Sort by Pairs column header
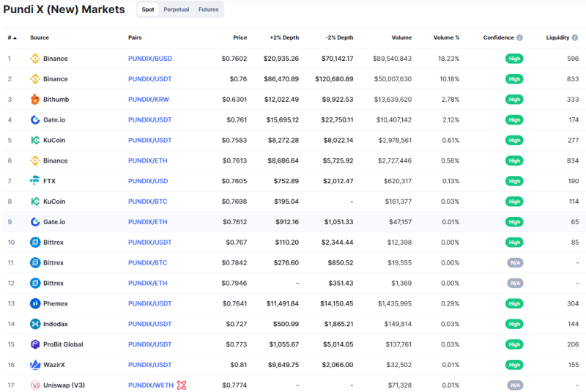The width and height of the screenshot is (586, 392). pos(135,38)
